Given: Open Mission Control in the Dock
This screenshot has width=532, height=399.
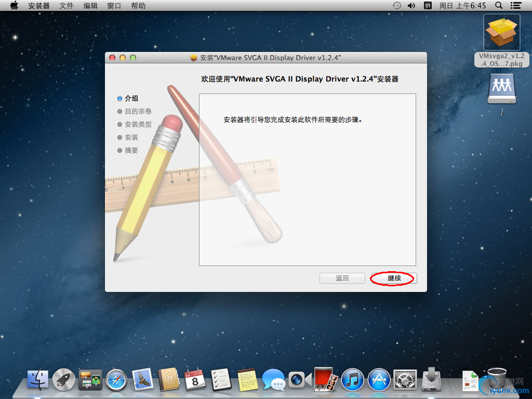Looking at the screenshot, I should (x=90, y=379).
